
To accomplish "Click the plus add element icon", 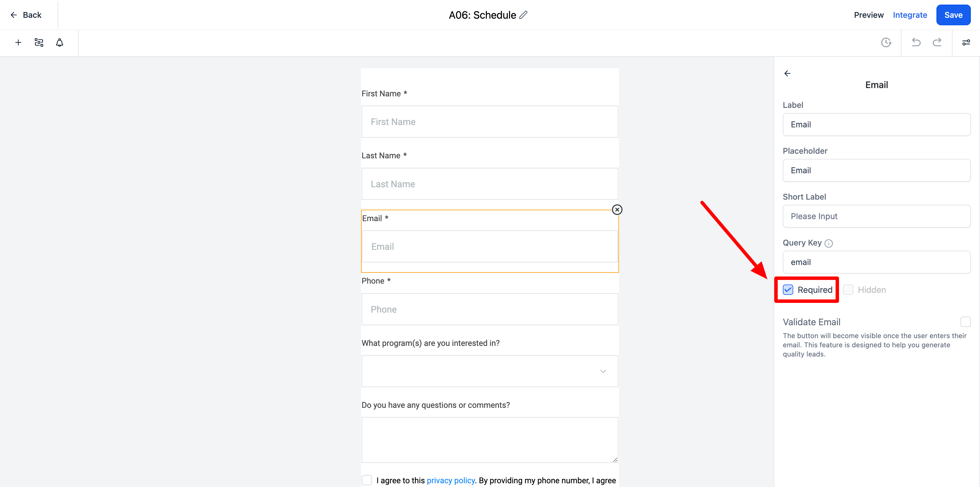I will coord(18,43).
